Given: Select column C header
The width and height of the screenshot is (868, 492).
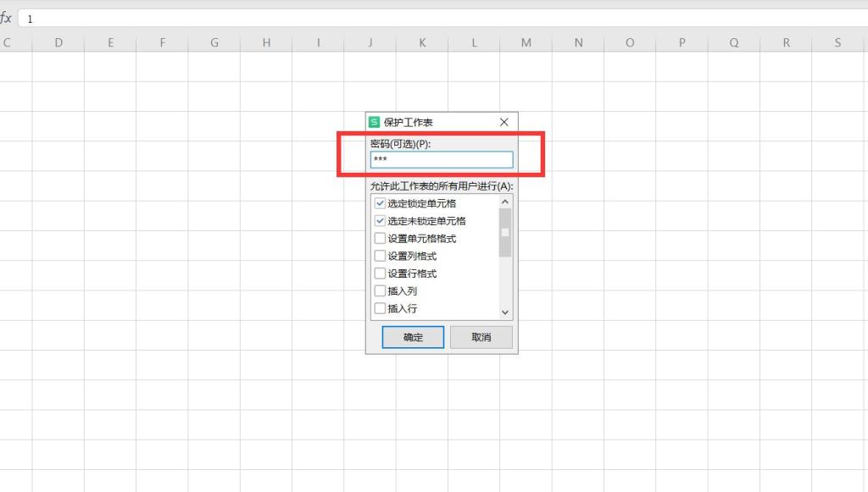Looking at the screenshot, I should pyautogui.click(x=15, y=42).
